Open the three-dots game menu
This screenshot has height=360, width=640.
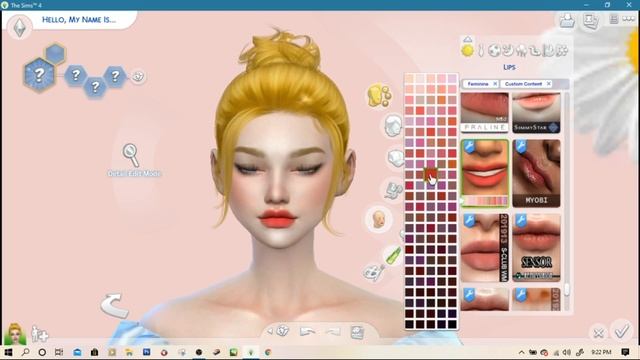coord(629,19)
